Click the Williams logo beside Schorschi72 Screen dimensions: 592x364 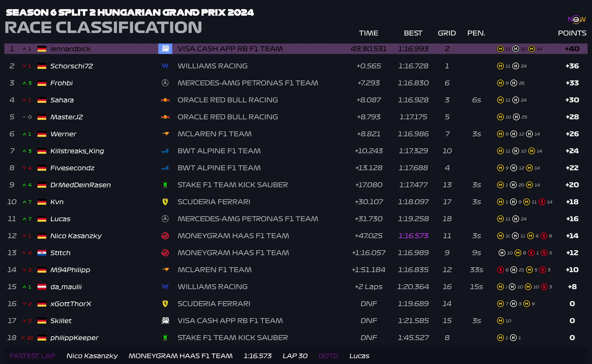165,66
